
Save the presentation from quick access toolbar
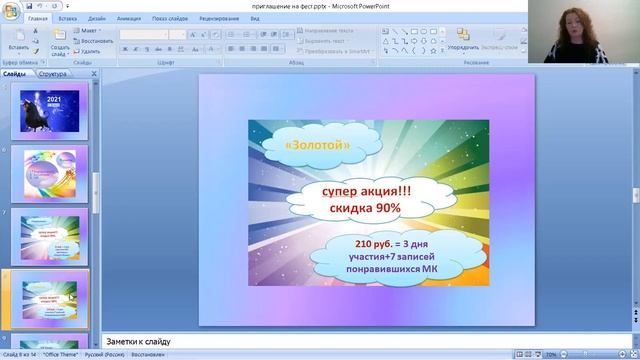[29, 6]
